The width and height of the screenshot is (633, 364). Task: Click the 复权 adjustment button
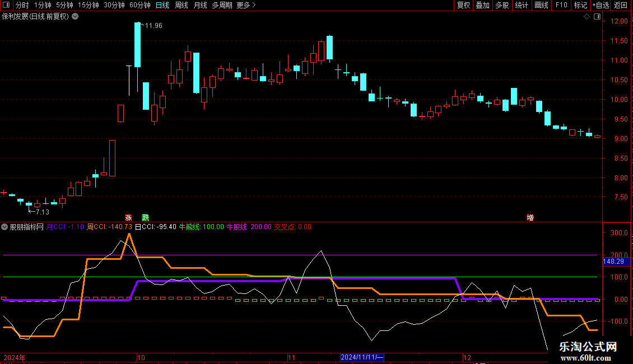[x=463, y=5]
